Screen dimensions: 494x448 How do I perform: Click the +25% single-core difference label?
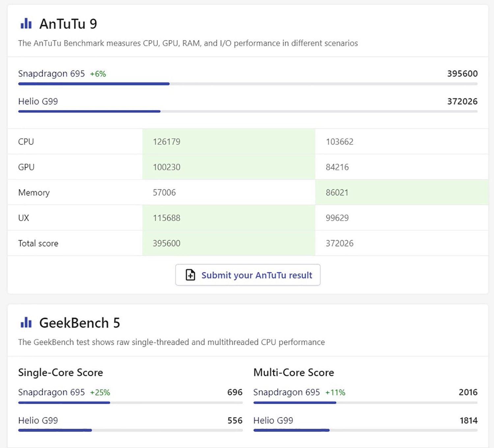(100, 392)
